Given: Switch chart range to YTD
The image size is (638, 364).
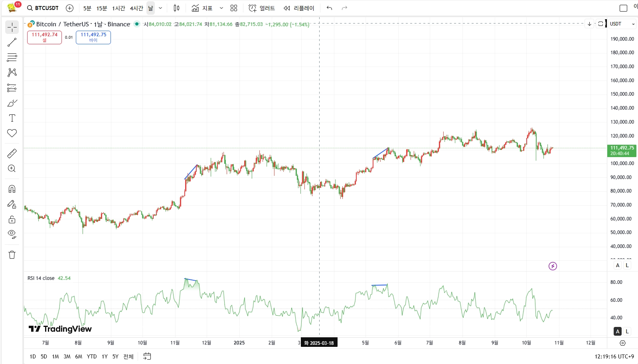Looking at the screenshot, I should tap(92, 356).
